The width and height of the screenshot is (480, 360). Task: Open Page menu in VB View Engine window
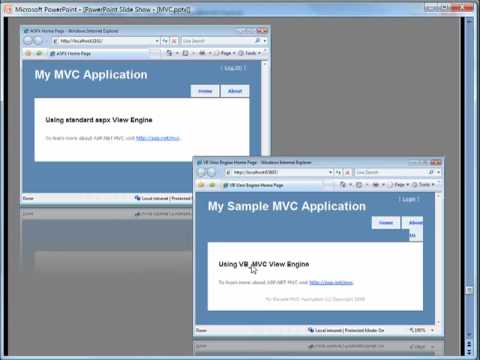398,184
